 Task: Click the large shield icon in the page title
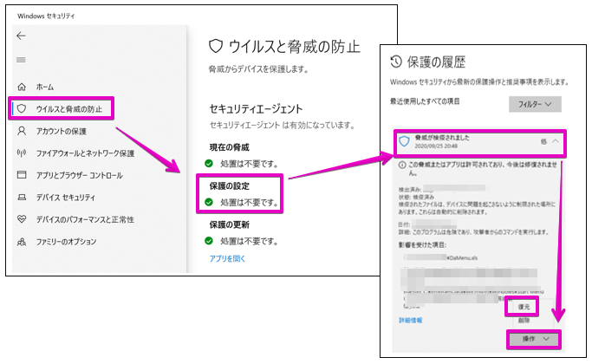tap(216, 47)
